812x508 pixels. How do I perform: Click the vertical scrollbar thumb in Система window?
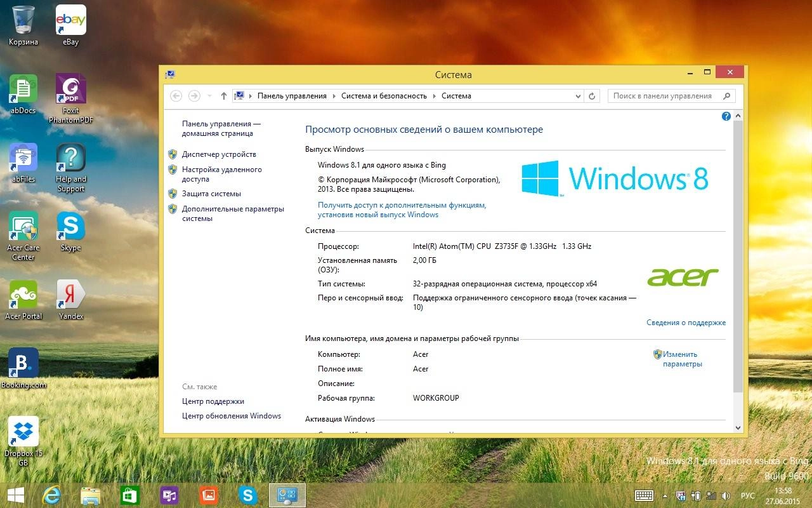point(738,257)
